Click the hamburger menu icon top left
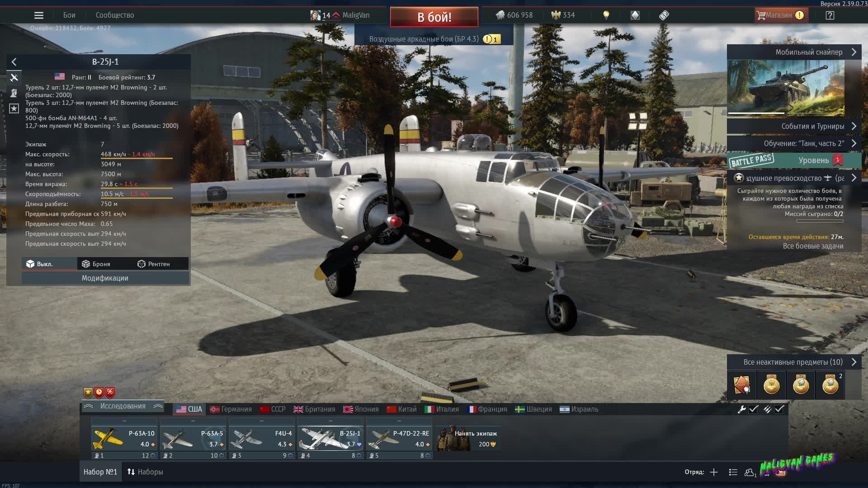868x488 pixels. [39, 15]
